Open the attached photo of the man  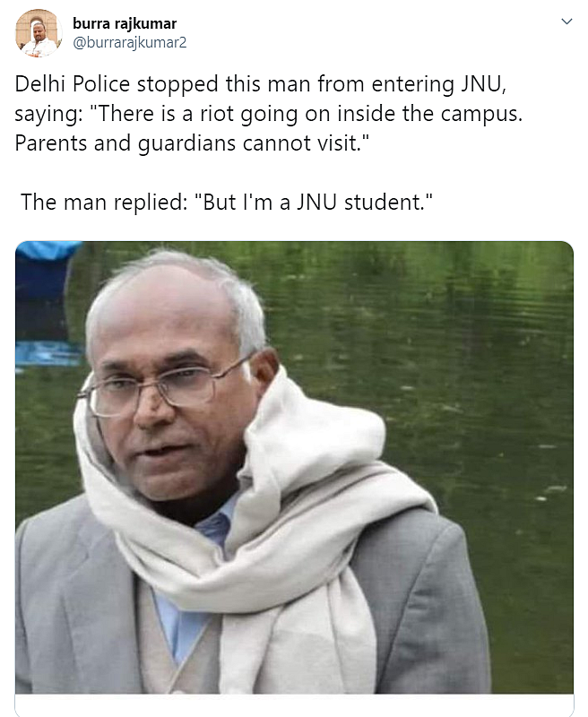(294, 467)
